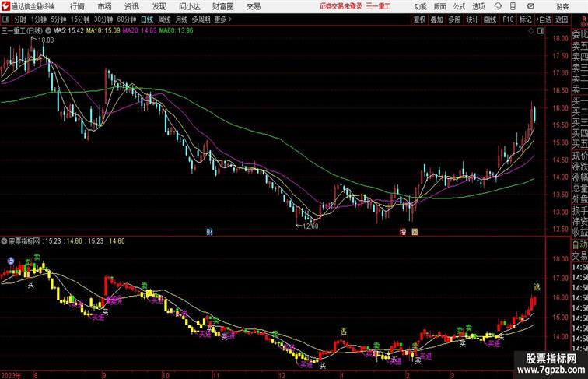Click the 多股 multi-stock button

454,19
